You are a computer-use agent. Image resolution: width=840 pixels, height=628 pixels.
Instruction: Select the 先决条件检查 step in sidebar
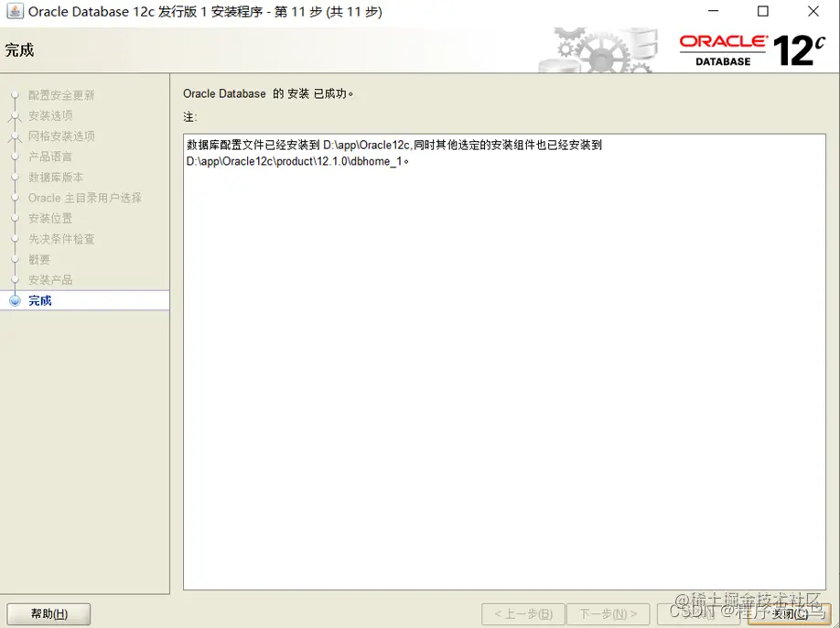click(x=61, y=239)
